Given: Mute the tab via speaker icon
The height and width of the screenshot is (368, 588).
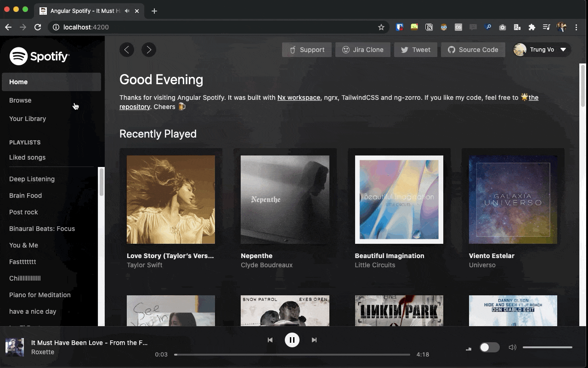Looking at the screenshot, I should point(127,11).
